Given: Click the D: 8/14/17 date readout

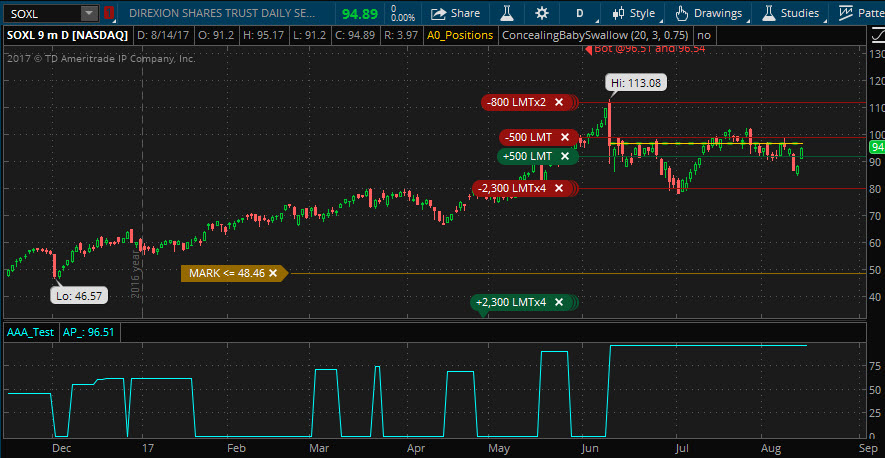Looking at the screenshot, I should click(164, 35).
